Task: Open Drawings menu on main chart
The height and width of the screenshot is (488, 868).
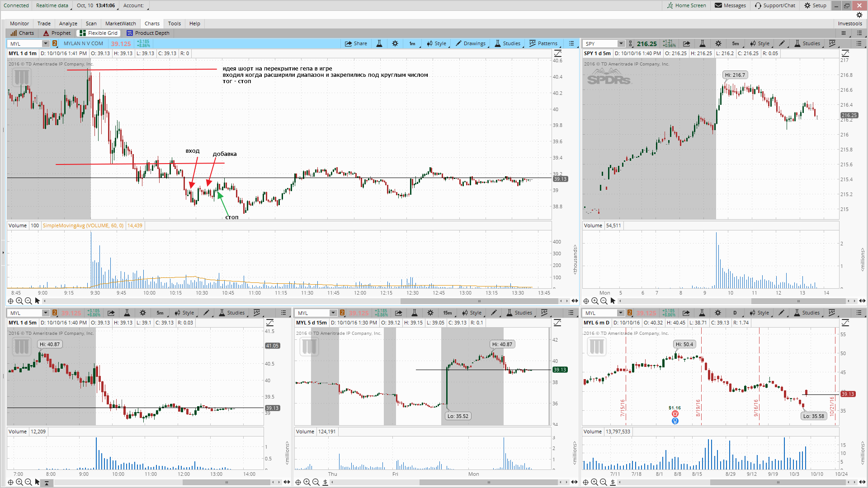Action: (x=471, y=43)
